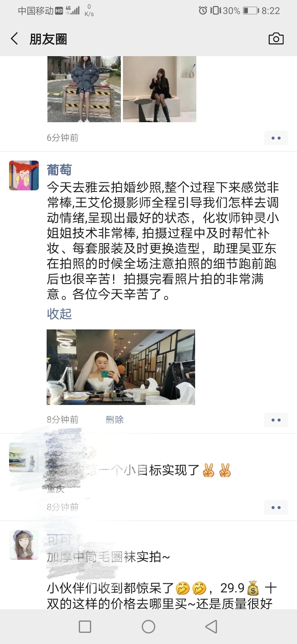297x644 pixels.
Task: View the photo of girl in puffer jacket
Action: 84,89
